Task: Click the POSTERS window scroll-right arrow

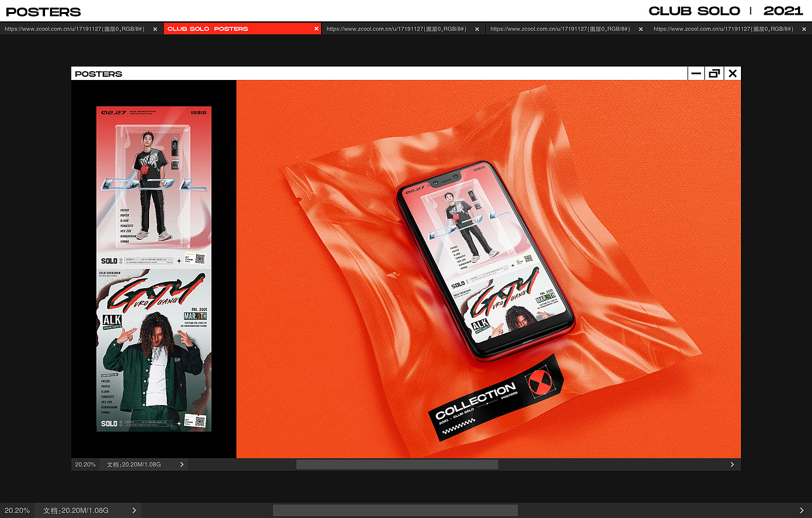Action: 732,465
